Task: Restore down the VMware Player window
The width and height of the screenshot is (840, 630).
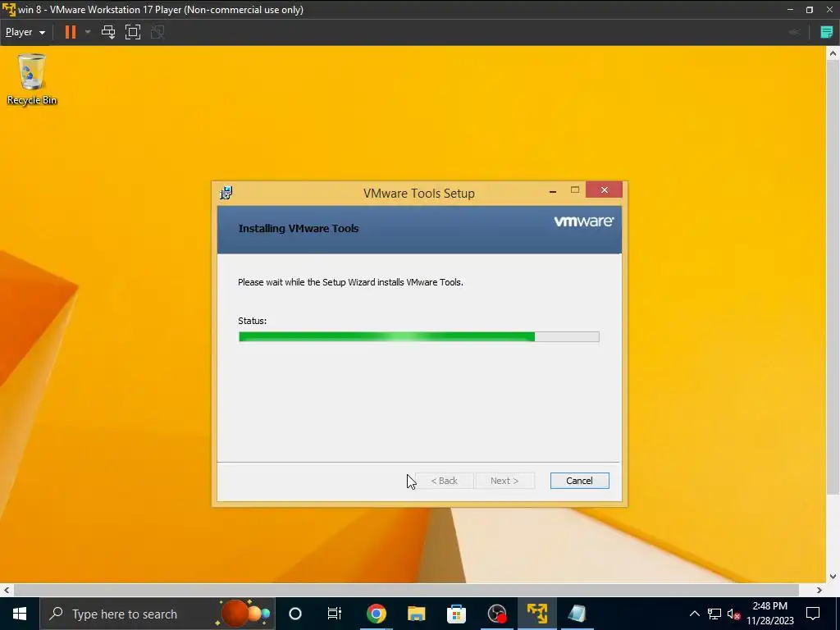Action: [x=810, y=10]
